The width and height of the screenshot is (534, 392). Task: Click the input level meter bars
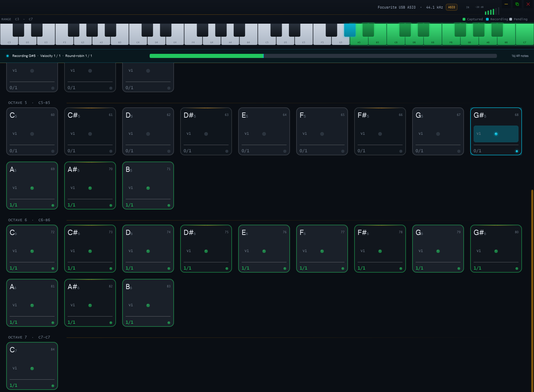pos(492,11)
